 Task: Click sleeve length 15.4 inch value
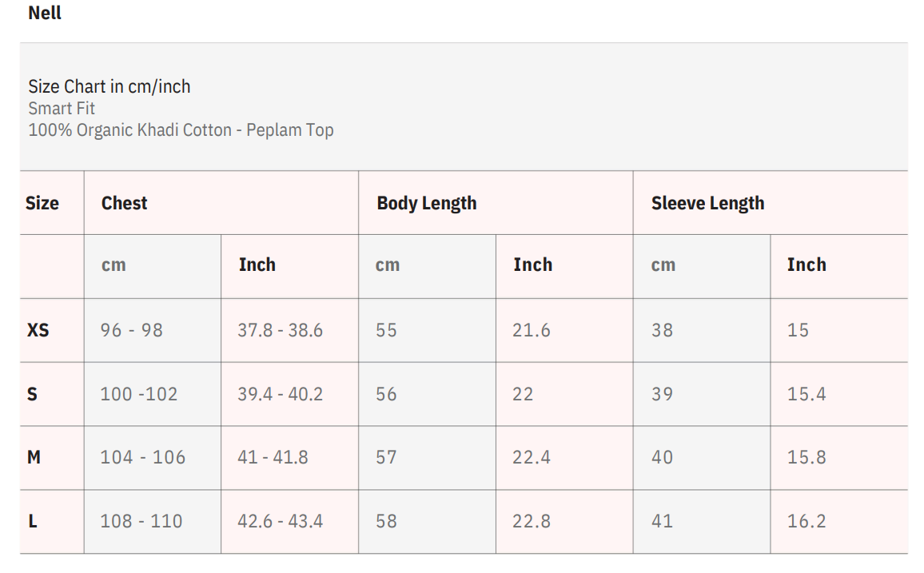806,394
